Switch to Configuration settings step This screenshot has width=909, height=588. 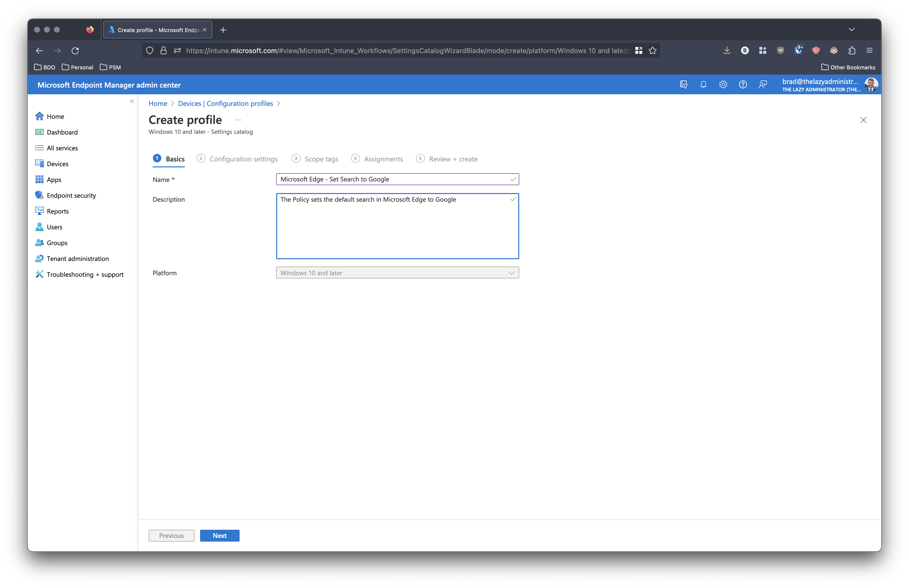pos(237,159)
